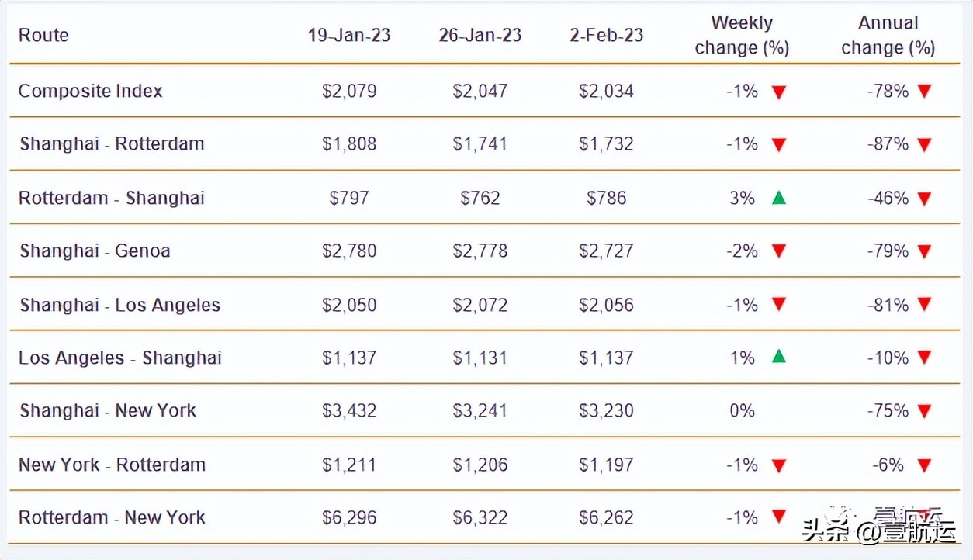Click the Shanghai - Genoa route name
Screen dimensions: 973x560
(95, 251)
